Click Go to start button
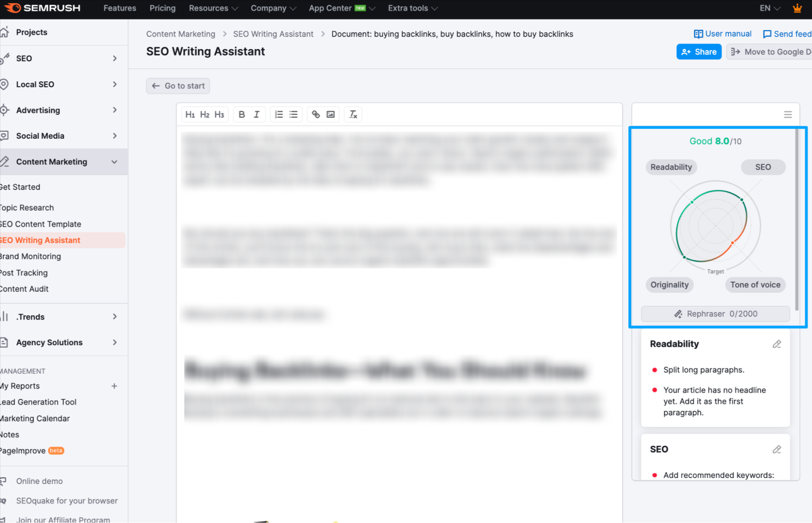This screenshot has height=523, width=812. 179,86
